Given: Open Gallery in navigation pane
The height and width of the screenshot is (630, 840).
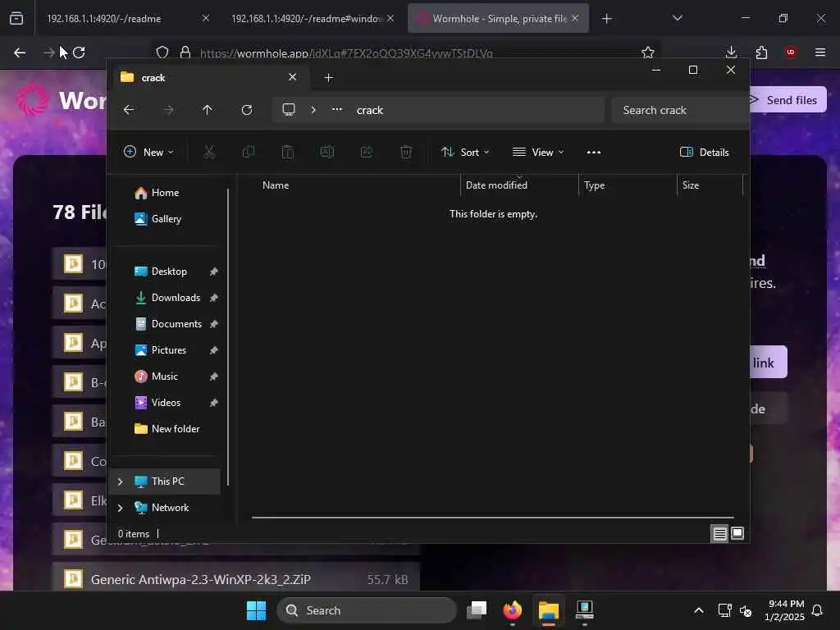Looking at the screenshot, I should pos(166,218).
